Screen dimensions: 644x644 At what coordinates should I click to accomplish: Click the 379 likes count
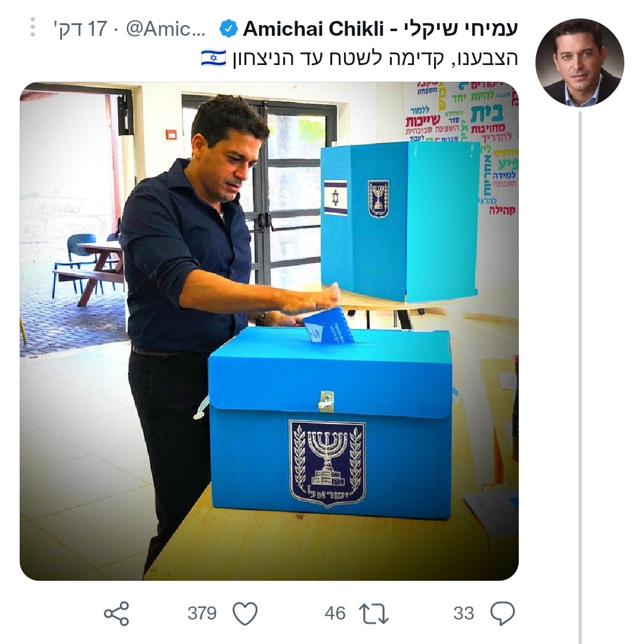[x=202, y=614]
